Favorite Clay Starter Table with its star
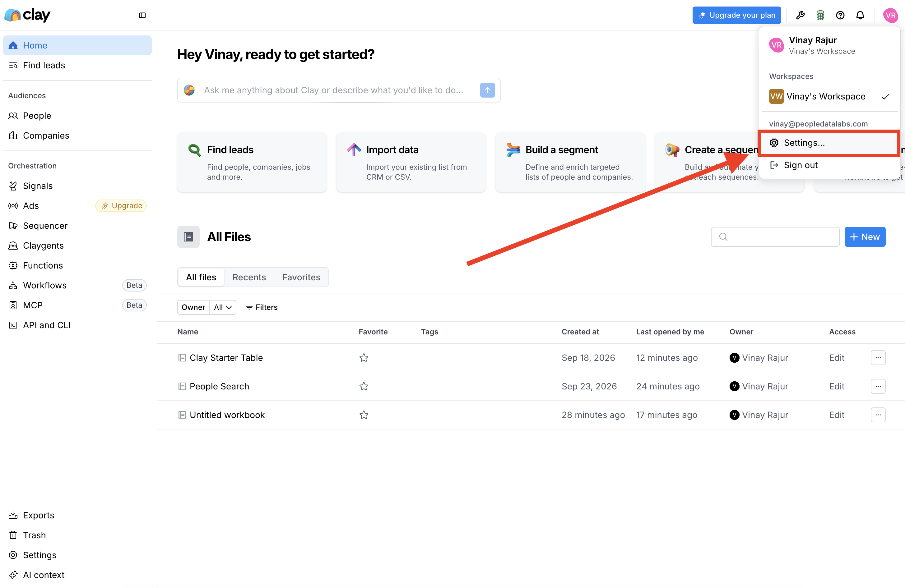 pyautogui.click(x=364, y=358)
